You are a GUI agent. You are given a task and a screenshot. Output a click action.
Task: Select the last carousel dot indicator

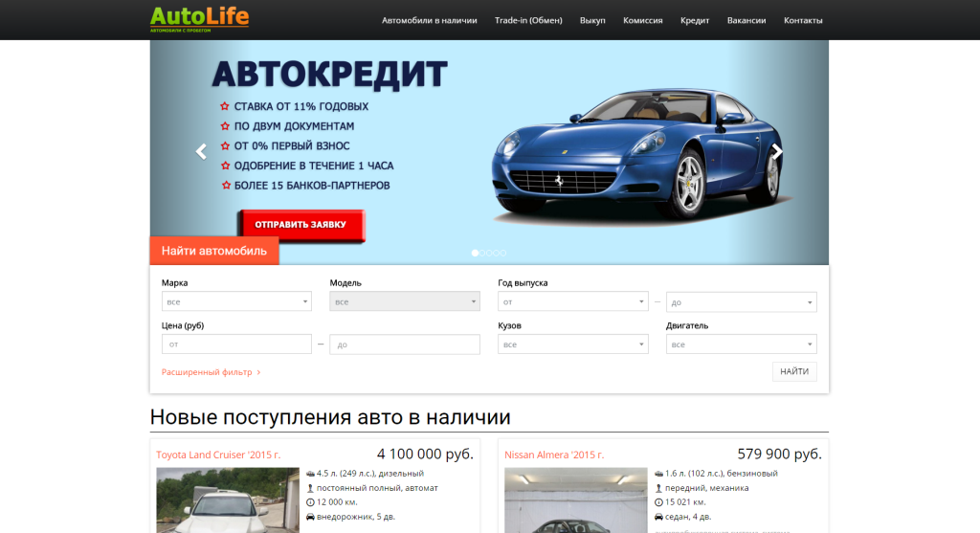[503, 253]
